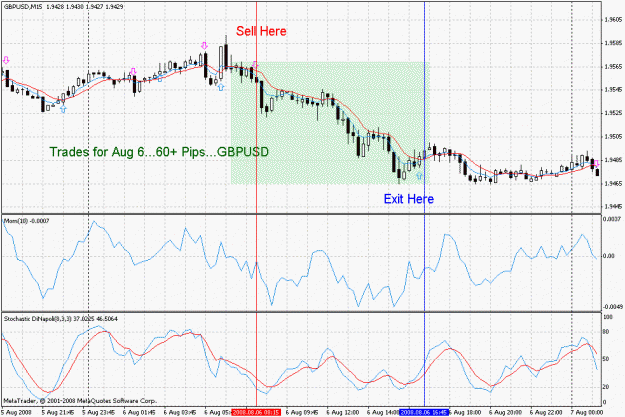This screenshot has width=625, height=417.
Task: Click the blue up arrow just left of green zone
Action: [221, 87]
